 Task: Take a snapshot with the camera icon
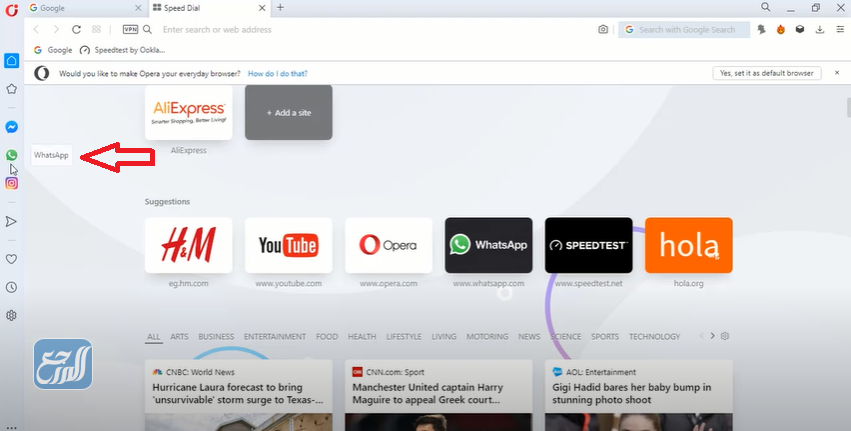click(x=603, y=29)
